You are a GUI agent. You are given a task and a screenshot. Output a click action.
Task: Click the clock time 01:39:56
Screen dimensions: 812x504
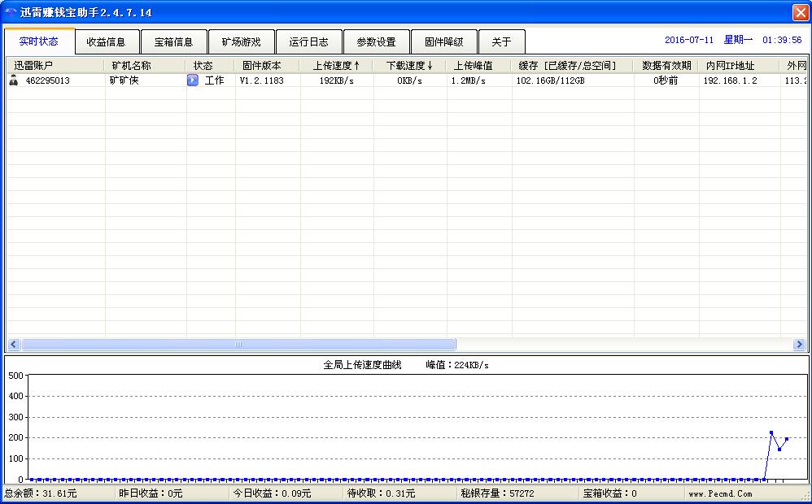782,40
